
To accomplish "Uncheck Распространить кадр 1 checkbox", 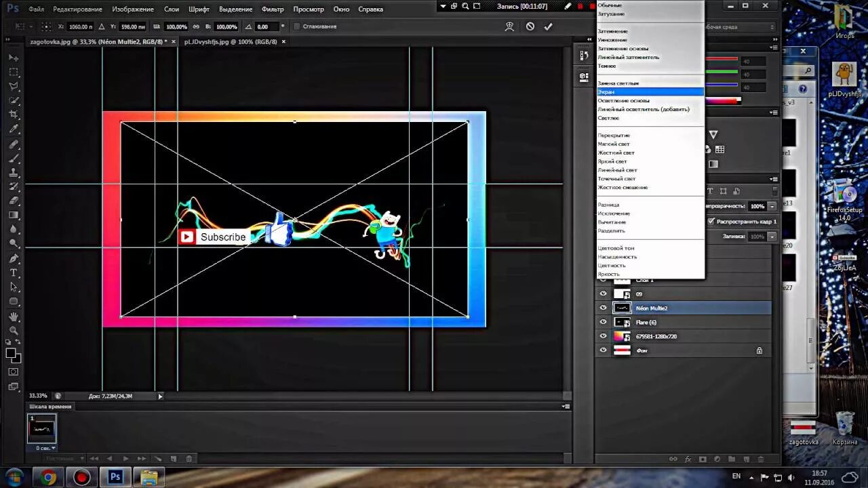I will click(711, 221).
